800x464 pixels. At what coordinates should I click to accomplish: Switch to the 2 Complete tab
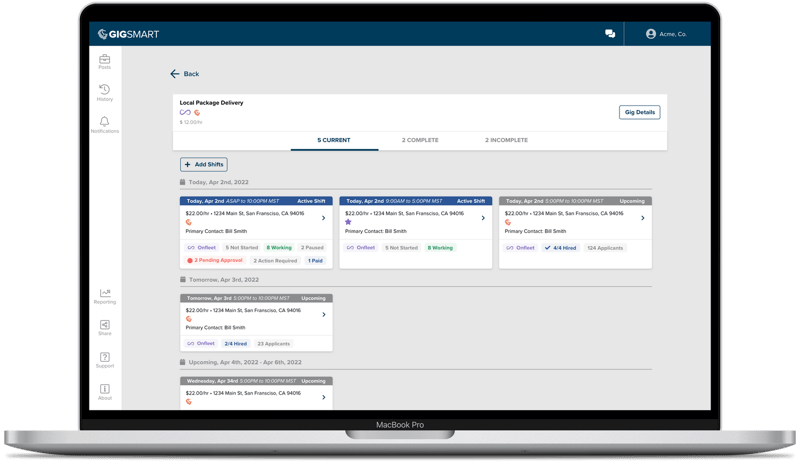420,140
